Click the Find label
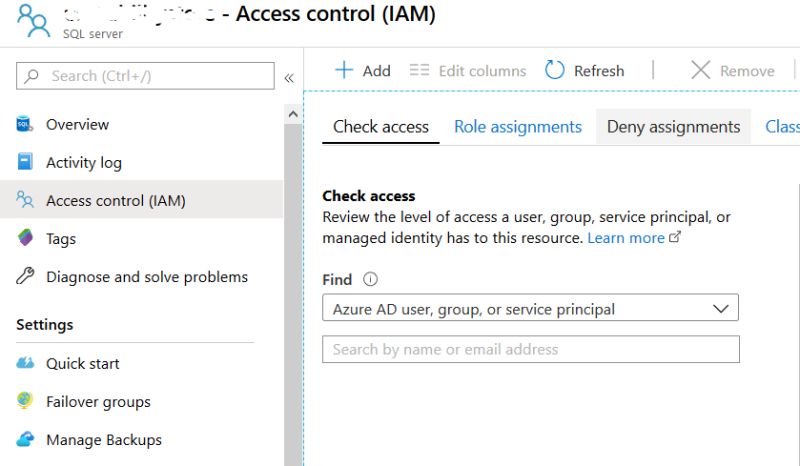The height and width of the screenshot is (466, 800). tap(337, 280)
